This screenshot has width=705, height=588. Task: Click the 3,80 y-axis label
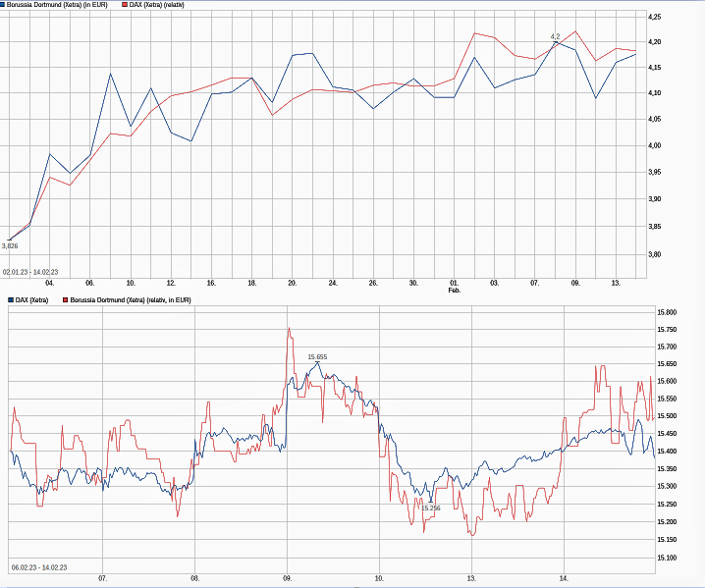(x=655, y=254)
